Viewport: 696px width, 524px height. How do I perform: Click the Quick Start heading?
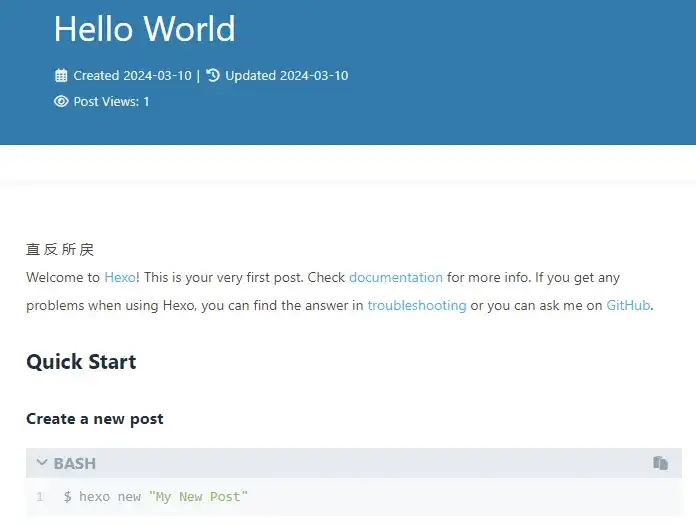pyautogui.click(x=81, y=362)
